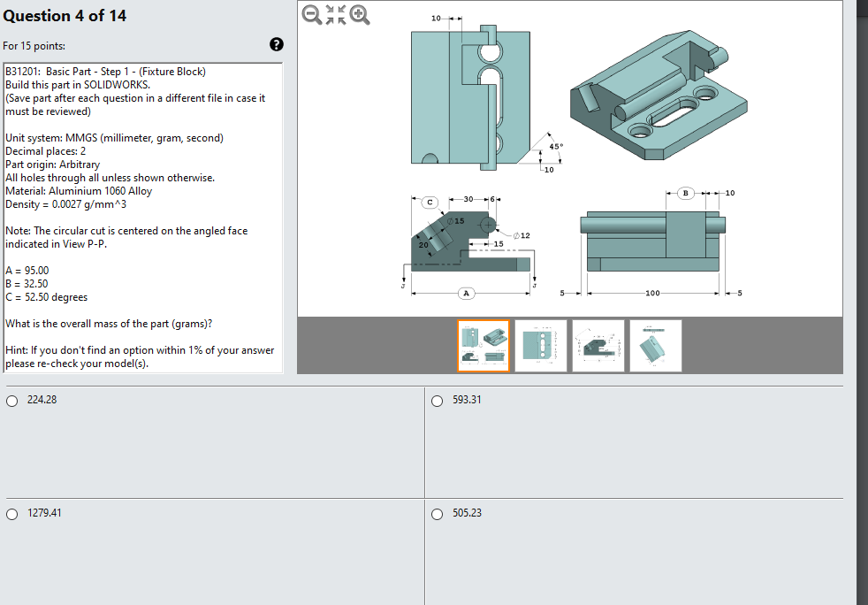Screen dimensions: 868x605
Task: Click the isometric view of the fixture block
Action: tap(659, 96)
